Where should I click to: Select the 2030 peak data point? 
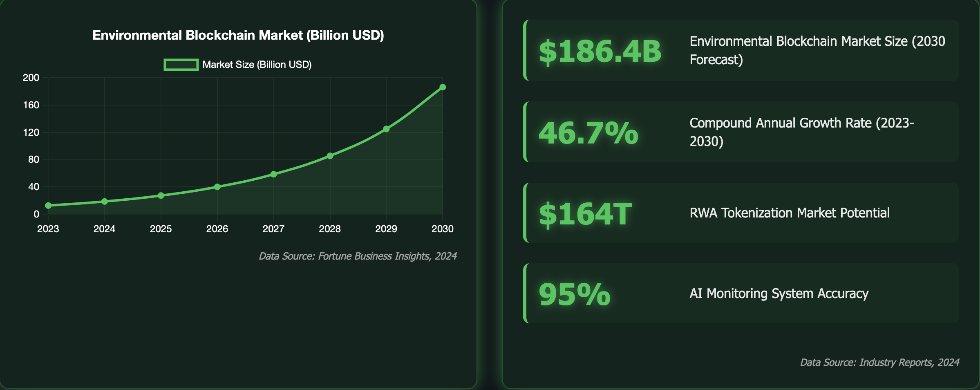coord(443,87)
